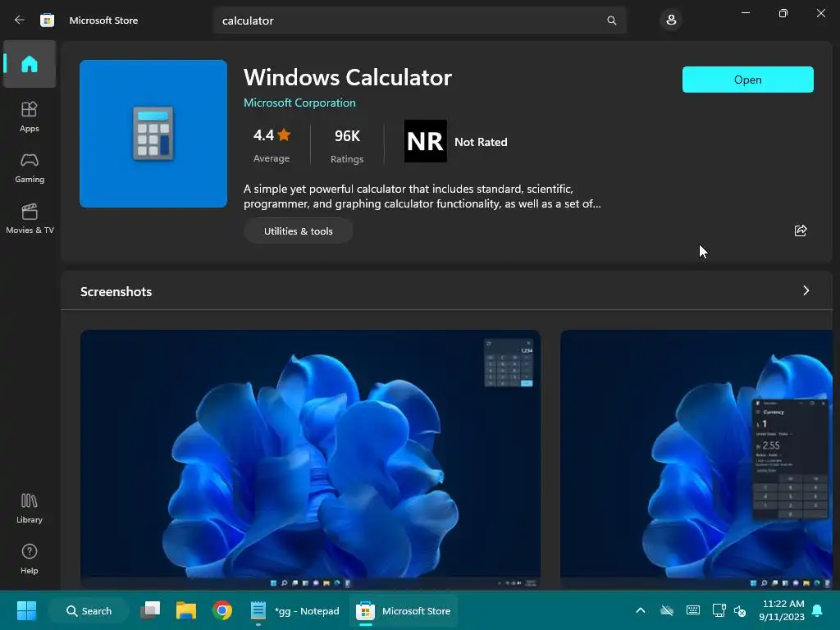The width and height of the screenshot is (840, 630).
Task: Click the OneDrive cloud tray icon
Action: 666,610
